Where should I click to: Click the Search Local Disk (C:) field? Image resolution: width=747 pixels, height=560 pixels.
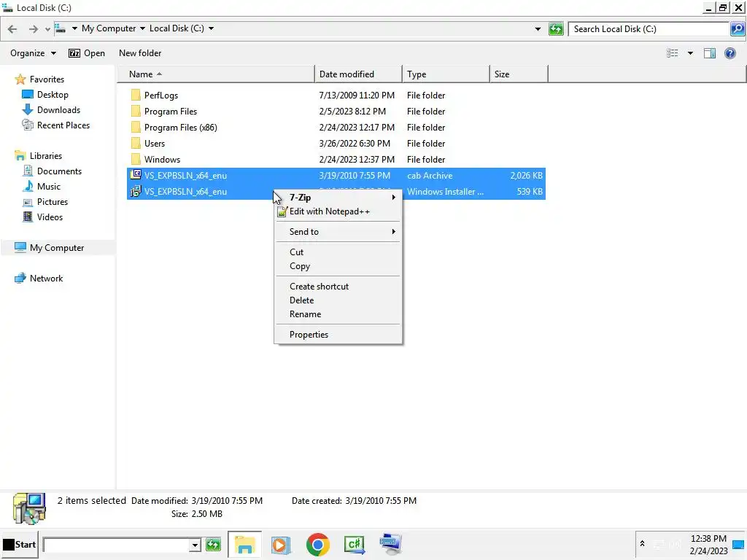click(x=649, y=29)
